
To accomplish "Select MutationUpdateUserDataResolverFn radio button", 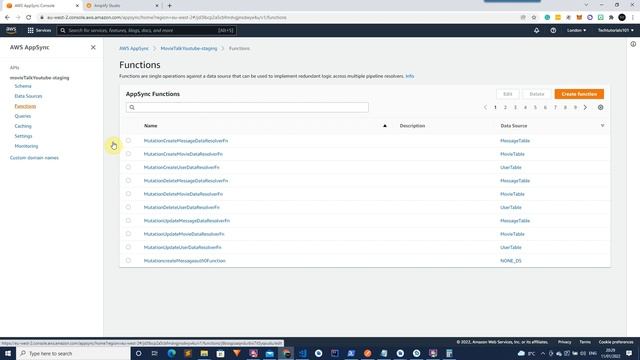I will tap(128, 247).
